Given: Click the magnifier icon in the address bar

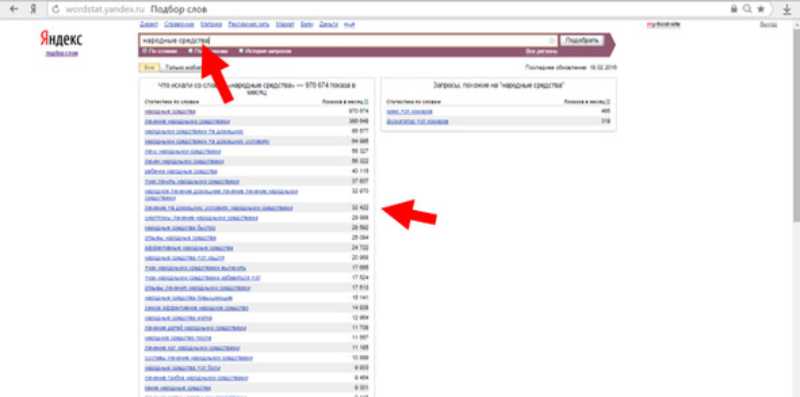Looking at the screenshot, I should tap(747, 9).
